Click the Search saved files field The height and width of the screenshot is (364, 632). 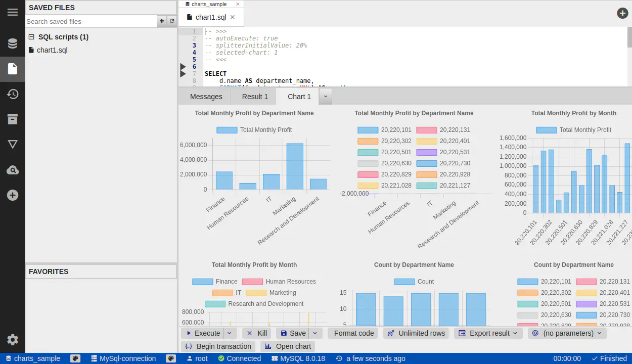point(91,21)
